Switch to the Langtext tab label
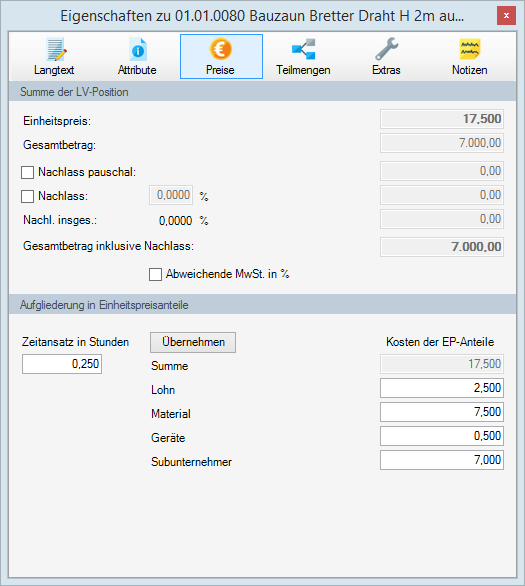525x586 pixels. (x=54, y=70)
